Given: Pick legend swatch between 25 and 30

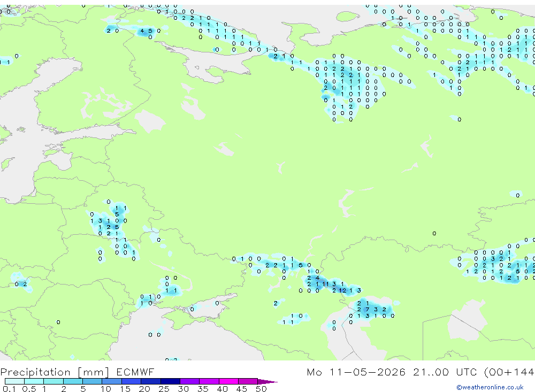Looking at the screenshot, I should pyautogui.click(x=170, y=381).
